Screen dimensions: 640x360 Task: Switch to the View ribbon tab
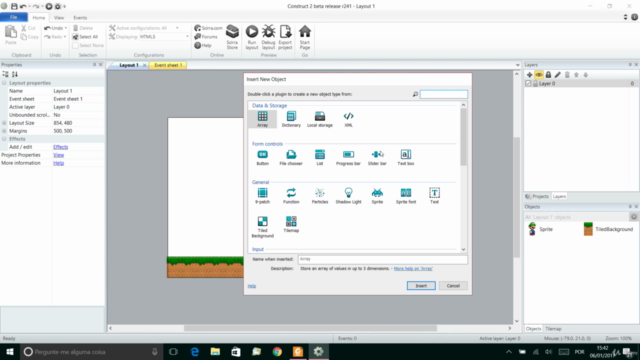(59, 18)
